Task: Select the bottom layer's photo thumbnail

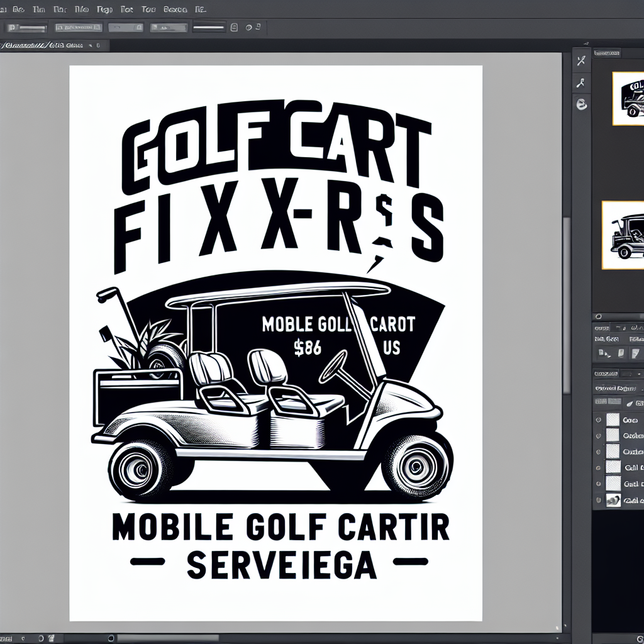Action: (613, 500)
